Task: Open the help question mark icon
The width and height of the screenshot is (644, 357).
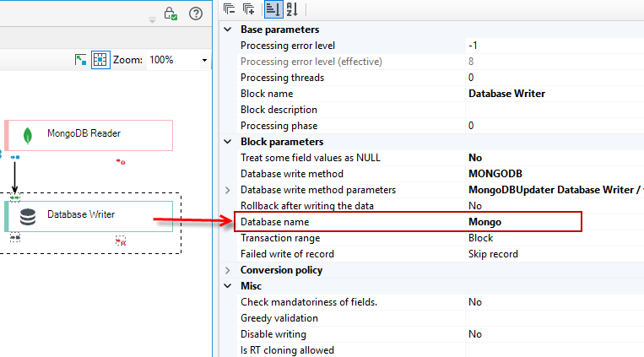Action: pyautogui.click(x=196, y=14)
